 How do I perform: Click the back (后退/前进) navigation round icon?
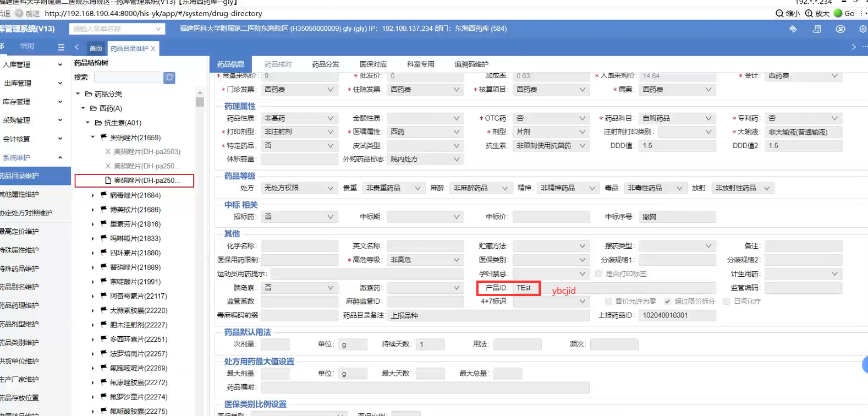[x=19, y=13]
